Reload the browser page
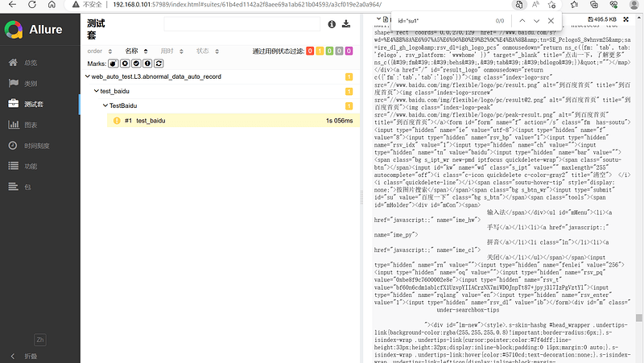 [x=32, y=5]
